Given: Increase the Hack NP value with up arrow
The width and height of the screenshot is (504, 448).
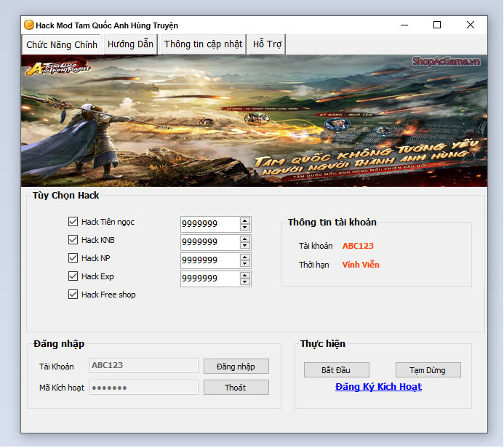Looking at the screenshot, I should (245, 257).
